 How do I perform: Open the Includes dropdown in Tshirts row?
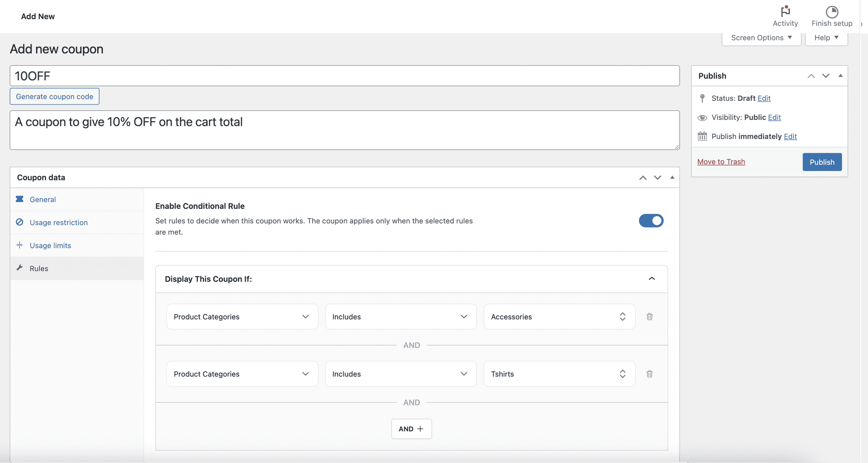[400, 374]
